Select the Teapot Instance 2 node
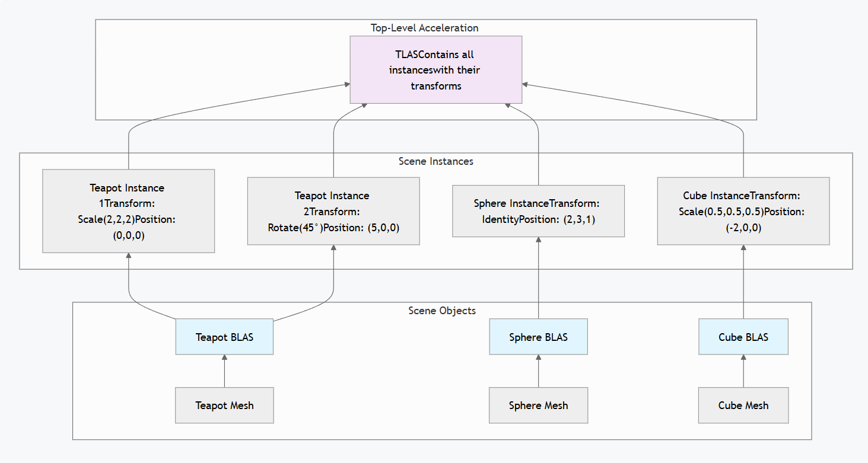Viewport: 868px width, 463px height. click(x=333, y=211)
